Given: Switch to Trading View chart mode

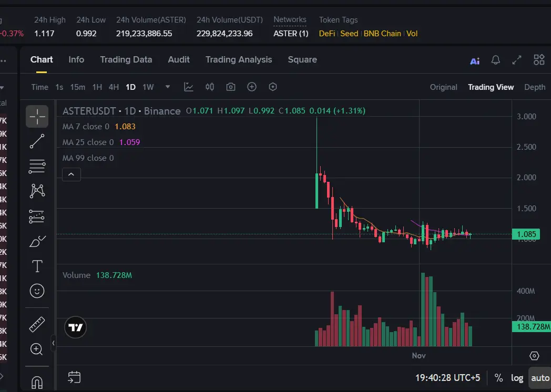Looking at the screenshot, I should pyautogui.click(x=491, y=87).
